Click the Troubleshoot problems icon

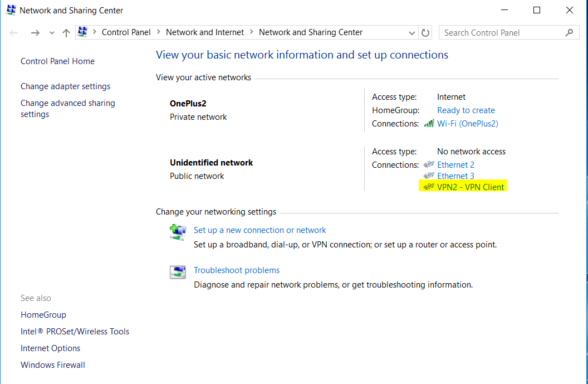tap(178, 272)
